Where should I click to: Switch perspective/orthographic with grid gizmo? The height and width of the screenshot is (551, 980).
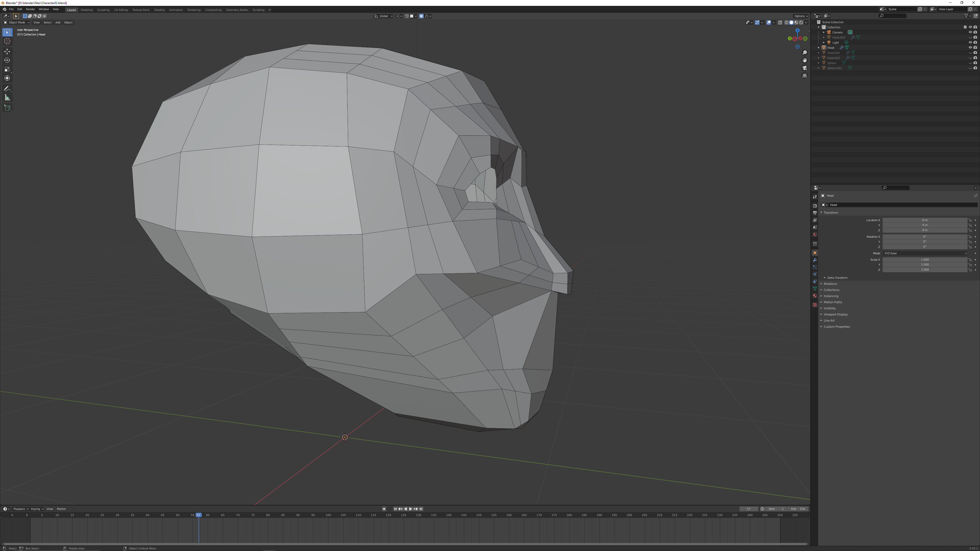(x=805, y=76)
